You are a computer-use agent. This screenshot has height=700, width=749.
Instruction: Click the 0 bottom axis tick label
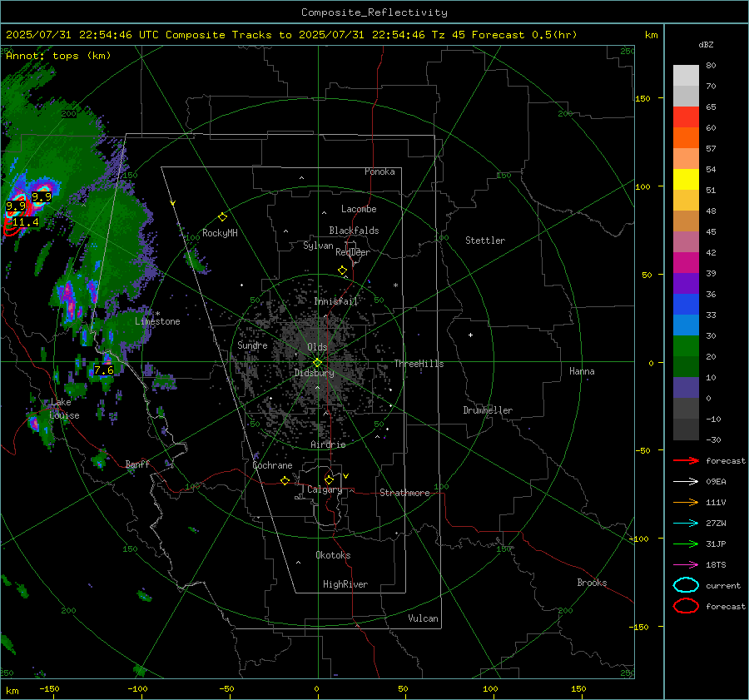coord(316,688)
